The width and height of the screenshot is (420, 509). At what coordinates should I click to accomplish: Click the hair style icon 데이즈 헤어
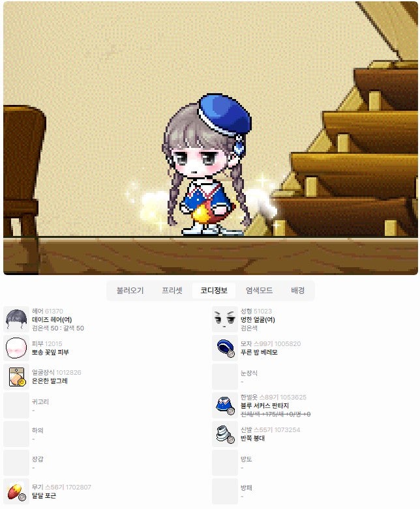coord(16,319)
